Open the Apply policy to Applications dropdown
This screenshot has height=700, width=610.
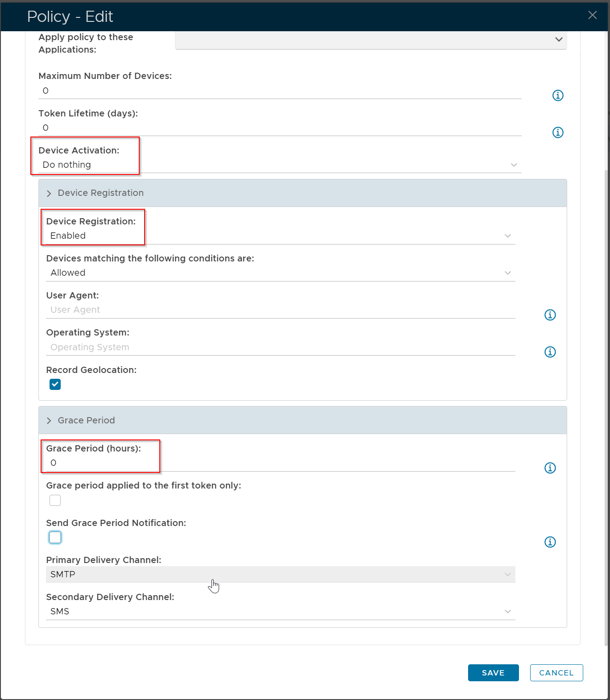pos(370,40)
